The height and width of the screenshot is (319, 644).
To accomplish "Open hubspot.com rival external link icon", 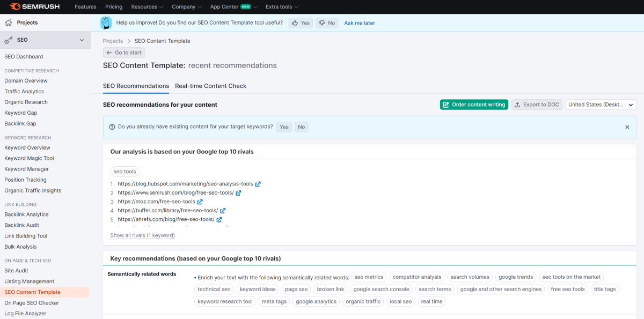I will coord(258,184).
